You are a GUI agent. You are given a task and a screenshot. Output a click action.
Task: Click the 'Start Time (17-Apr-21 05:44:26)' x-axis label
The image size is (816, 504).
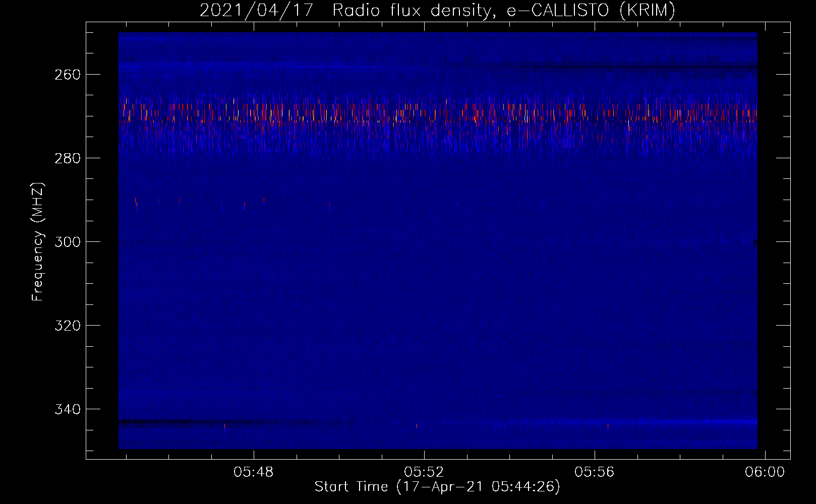pos(437,487)
